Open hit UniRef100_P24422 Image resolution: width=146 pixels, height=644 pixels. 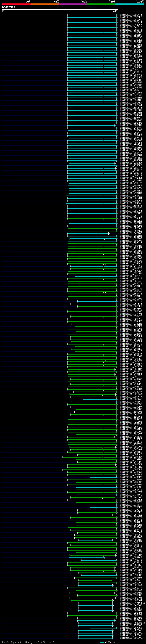[x=131, y=419]
